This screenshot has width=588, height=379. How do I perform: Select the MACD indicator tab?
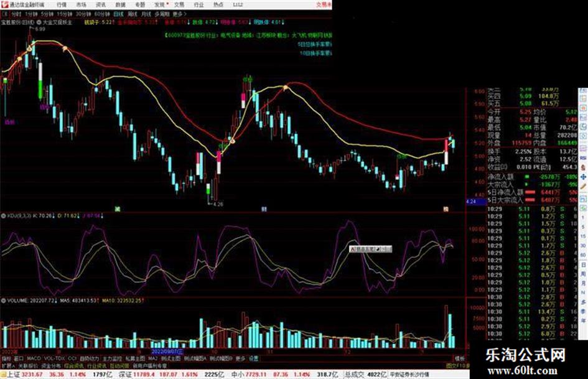tap(34, 358)
